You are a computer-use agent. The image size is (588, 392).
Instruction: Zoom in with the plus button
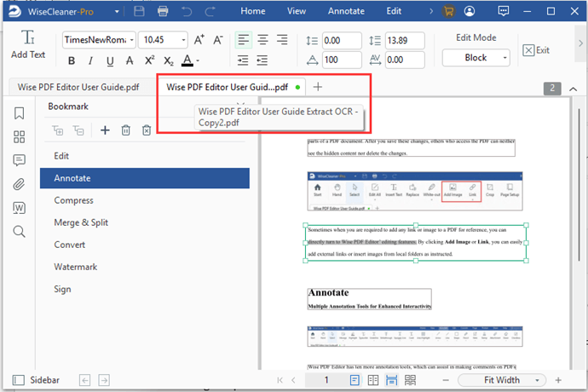(x=558, y=380)
